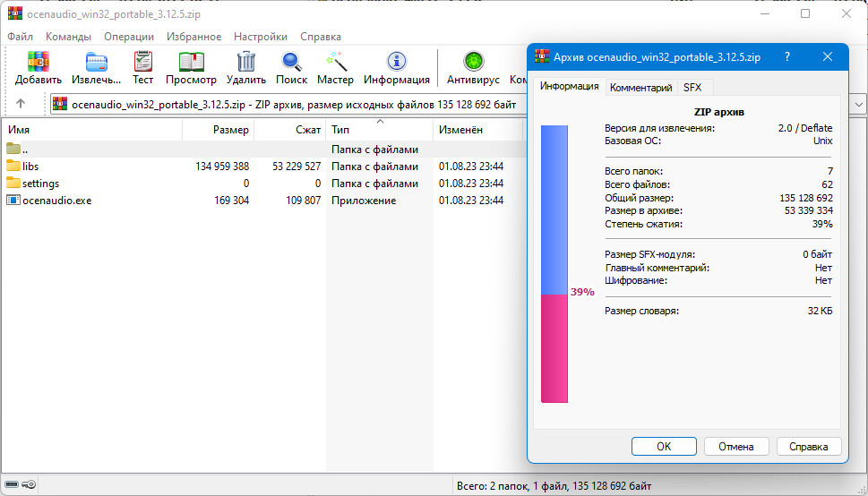Click the Извлечь (Extract) toolbar icon

tap(97, 62)
